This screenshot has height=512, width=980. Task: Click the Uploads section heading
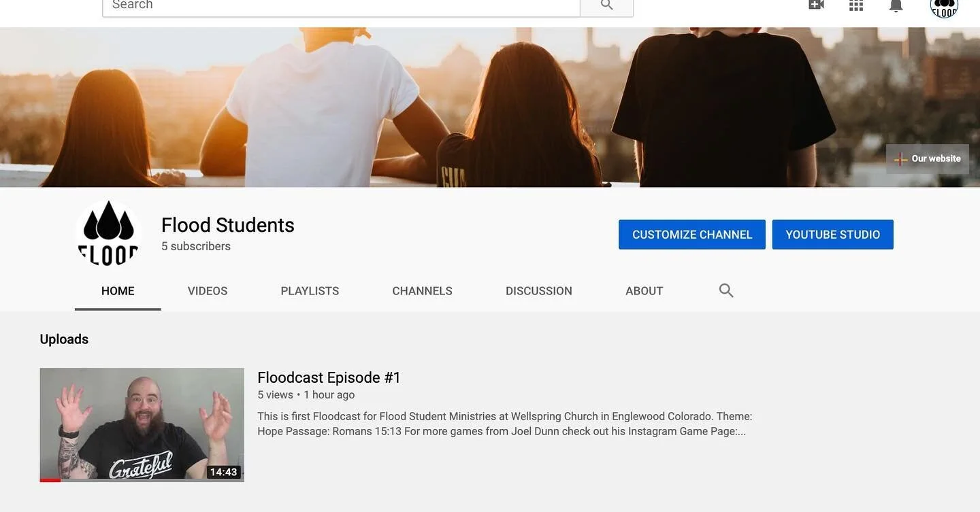64,339
